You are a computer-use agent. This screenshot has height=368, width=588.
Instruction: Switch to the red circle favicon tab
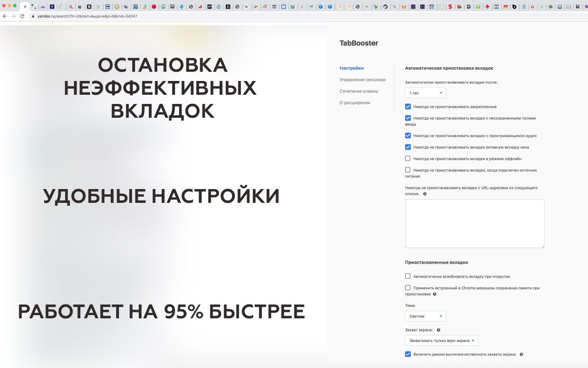154,7
